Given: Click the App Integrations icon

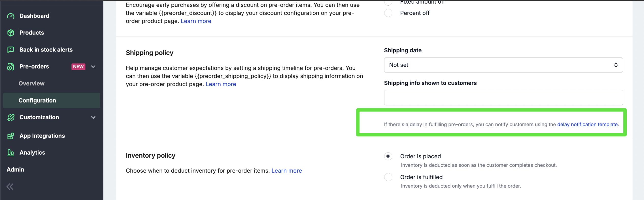Looking at the screenshot, I should [11, 136].
